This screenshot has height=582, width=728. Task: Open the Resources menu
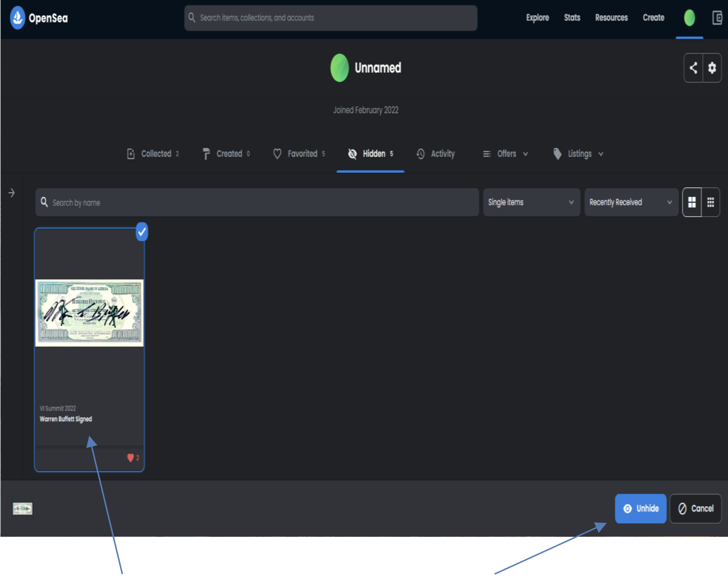tap(611, 17)
